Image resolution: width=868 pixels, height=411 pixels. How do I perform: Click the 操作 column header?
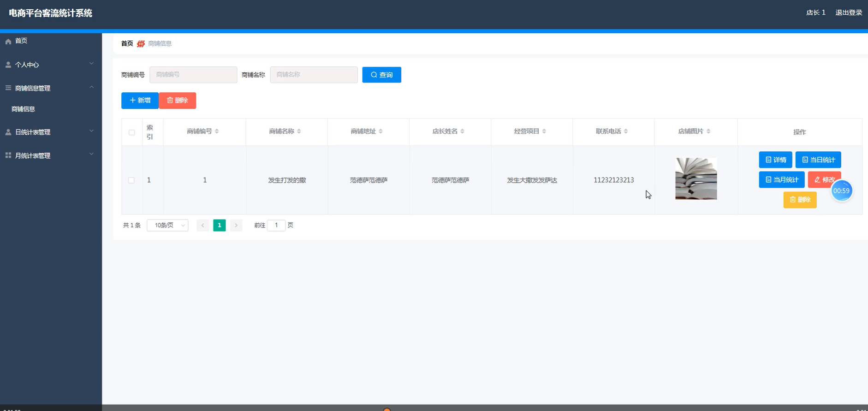(799, 132)
